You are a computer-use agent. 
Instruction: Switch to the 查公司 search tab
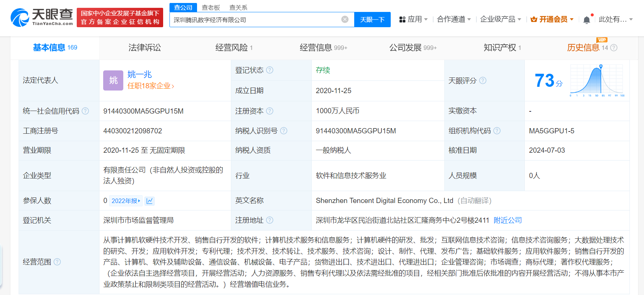(x=183, y=7)
